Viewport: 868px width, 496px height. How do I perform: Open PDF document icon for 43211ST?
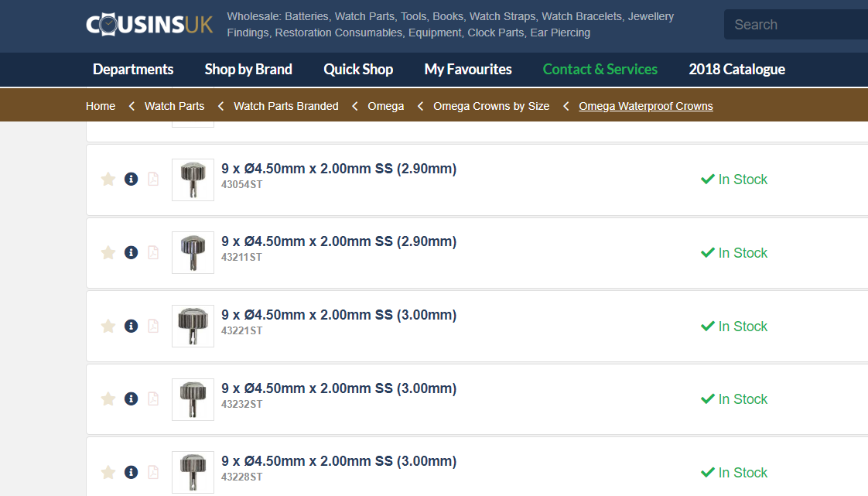(153, 253)
